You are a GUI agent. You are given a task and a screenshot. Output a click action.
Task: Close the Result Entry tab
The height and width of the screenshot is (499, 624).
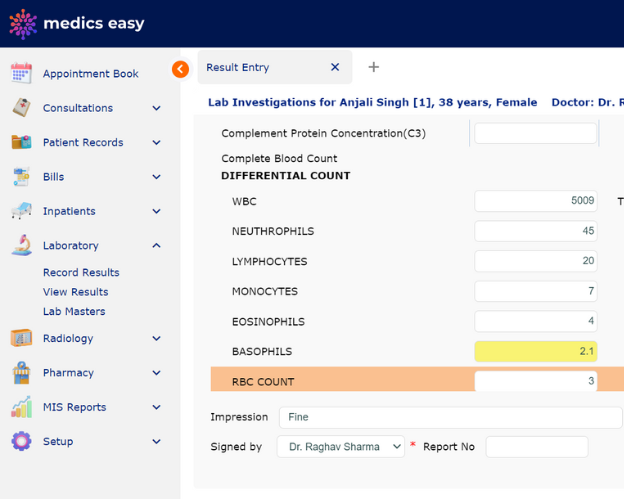pos(335,68)
